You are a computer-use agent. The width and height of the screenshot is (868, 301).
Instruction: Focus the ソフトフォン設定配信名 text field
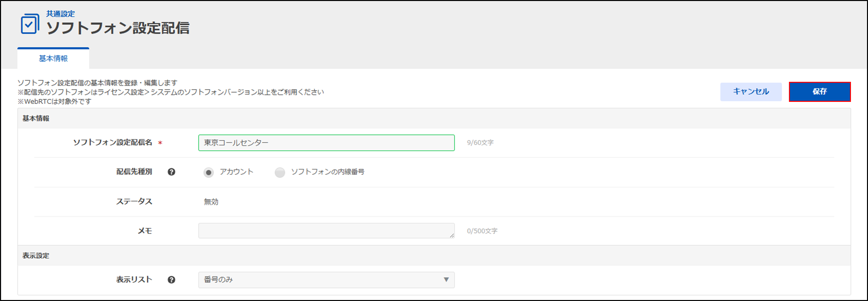click(x=326, y=143)
